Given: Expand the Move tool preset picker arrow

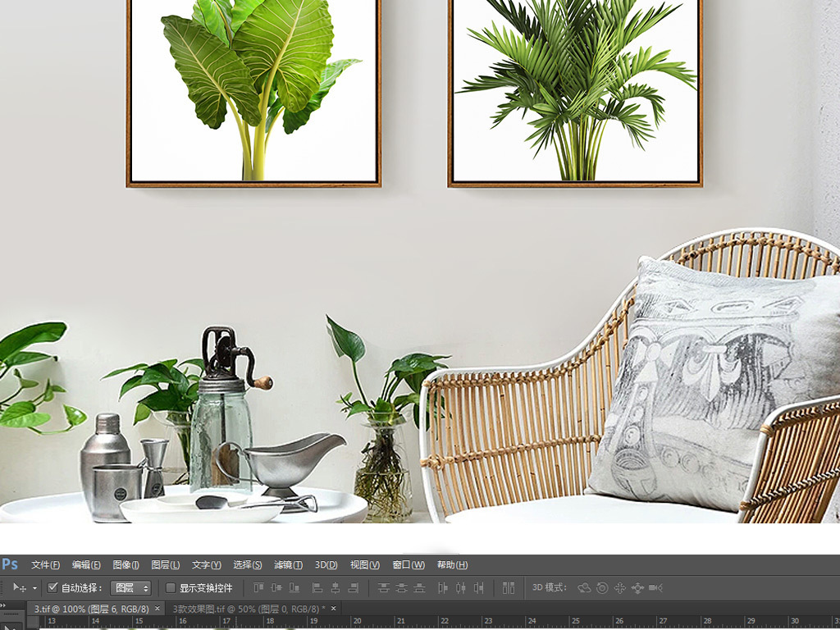Looking at the screenshot, I should tap(34, 589).
